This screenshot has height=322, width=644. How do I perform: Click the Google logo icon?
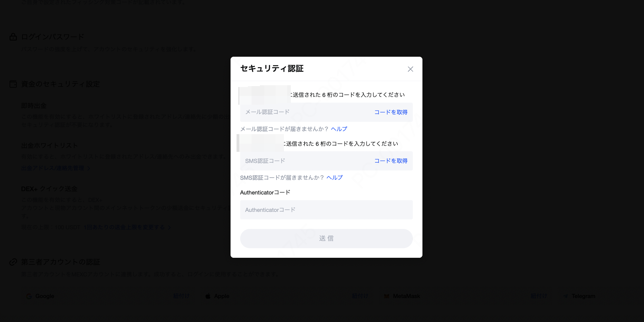pos(29,296)
